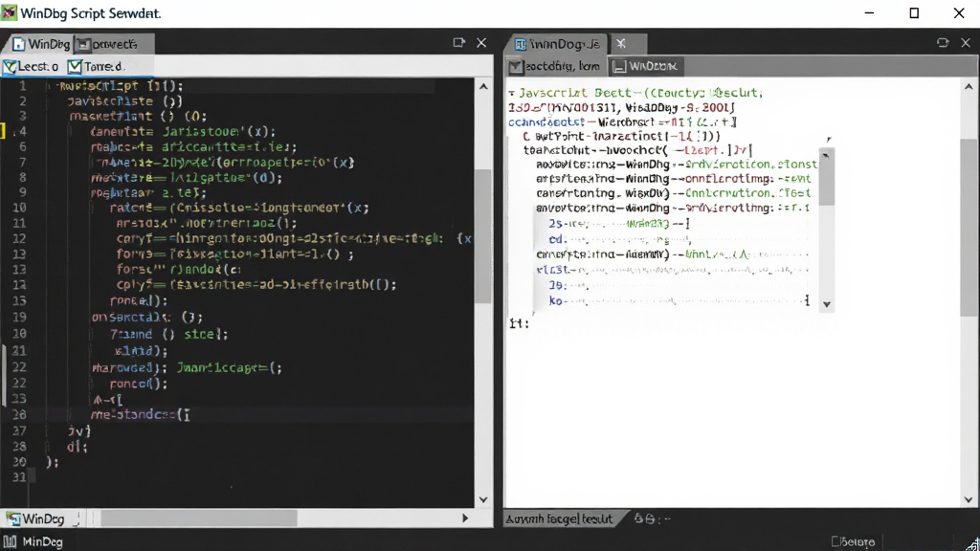This screenshot has width=980, height=551.
Task: Click line number 10 in editor gutter
Action: 19,208
